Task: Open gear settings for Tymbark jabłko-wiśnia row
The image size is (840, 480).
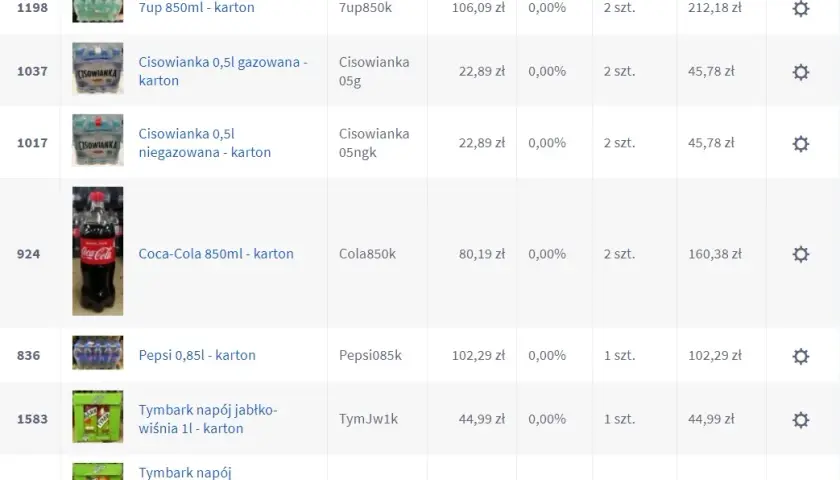Action: [x=800, y=420]
